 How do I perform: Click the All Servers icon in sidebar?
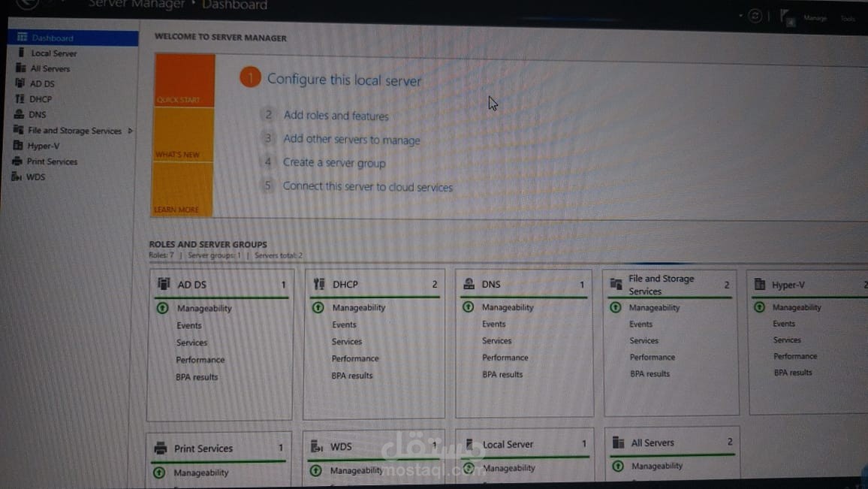click(x=21, y=68)
